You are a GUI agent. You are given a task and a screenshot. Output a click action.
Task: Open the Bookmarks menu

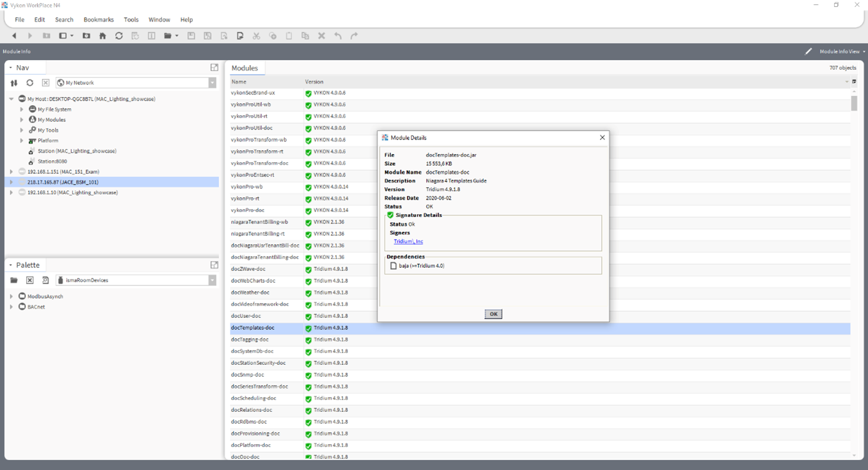tap(98, 20)
